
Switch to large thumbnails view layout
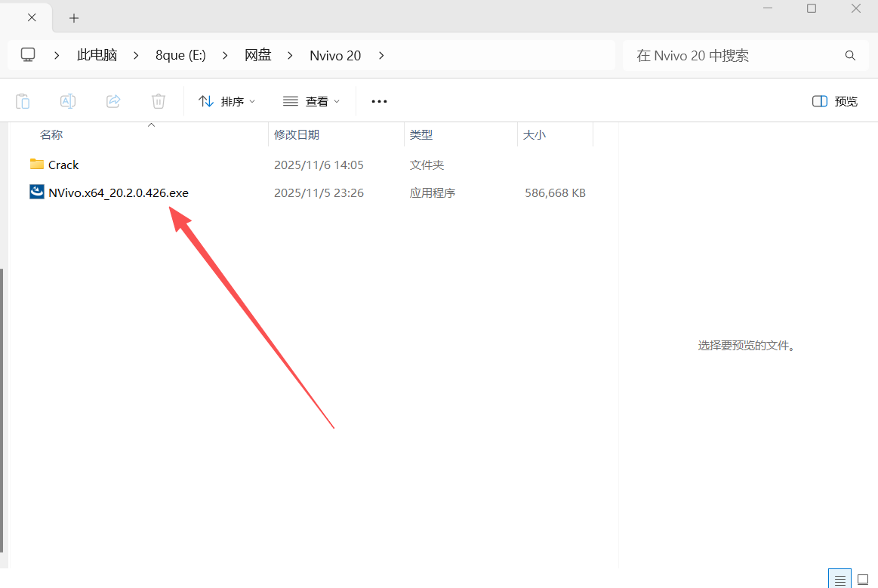863,579
